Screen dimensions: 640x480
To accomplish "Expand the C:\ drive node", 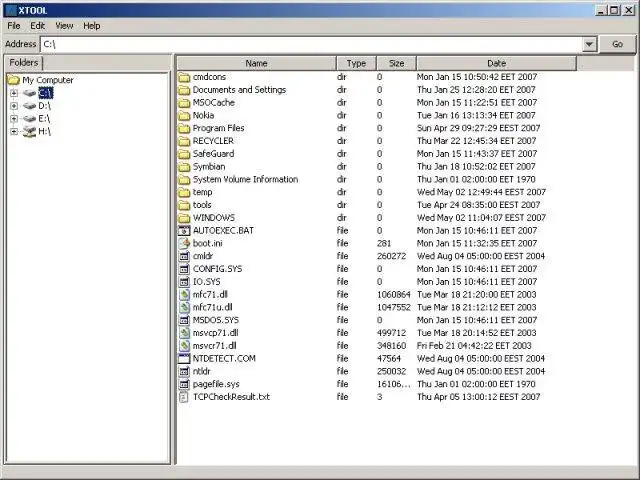I will coord(14,93).
